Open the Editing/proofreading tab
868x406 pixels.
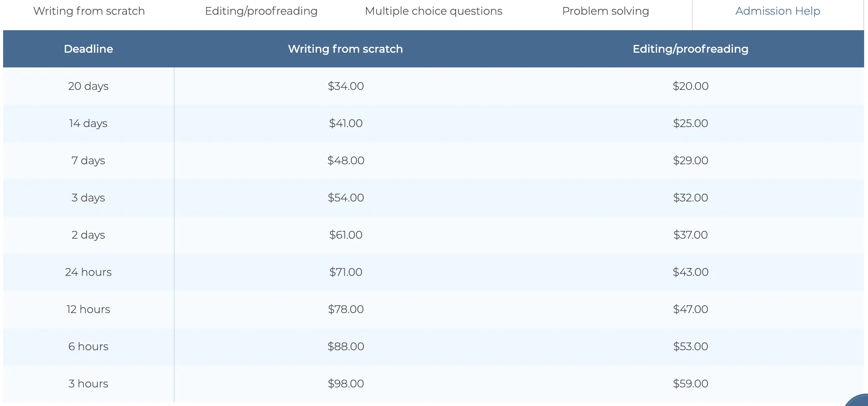pyautogui.click(x=261, y=11)
